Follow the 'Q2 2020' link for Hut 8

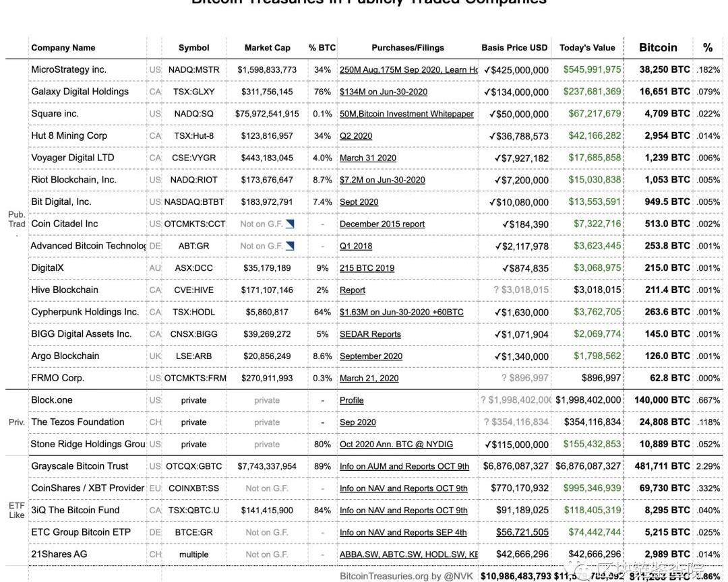pos(356,136)
